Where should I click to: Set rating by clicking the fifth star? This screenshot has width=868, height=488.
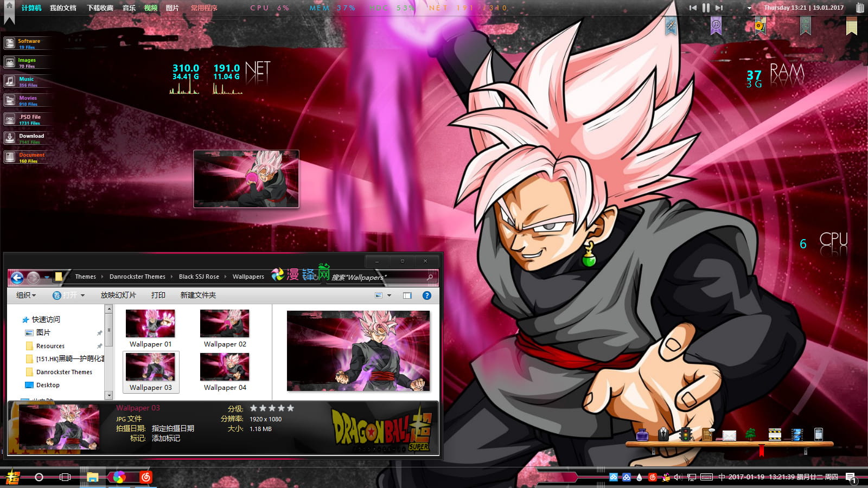click(x=291, y=408)
